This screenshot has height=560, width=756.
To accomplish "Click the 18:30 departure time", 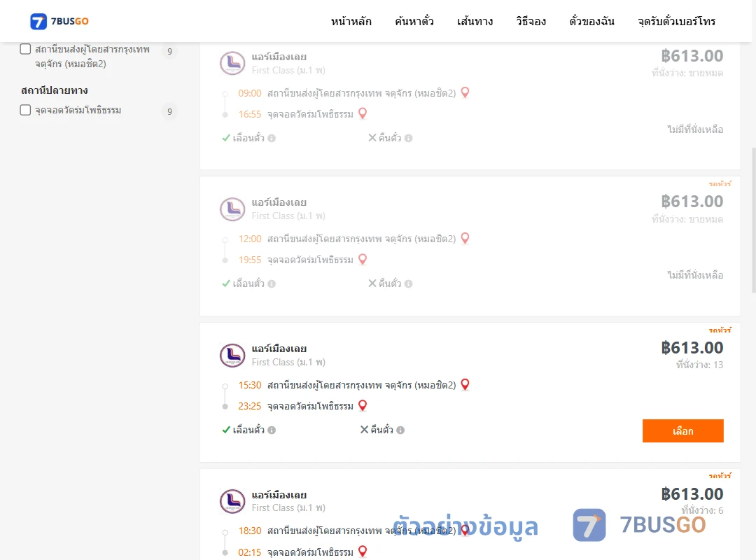I will pyautogui.click(x=250, y=531).
